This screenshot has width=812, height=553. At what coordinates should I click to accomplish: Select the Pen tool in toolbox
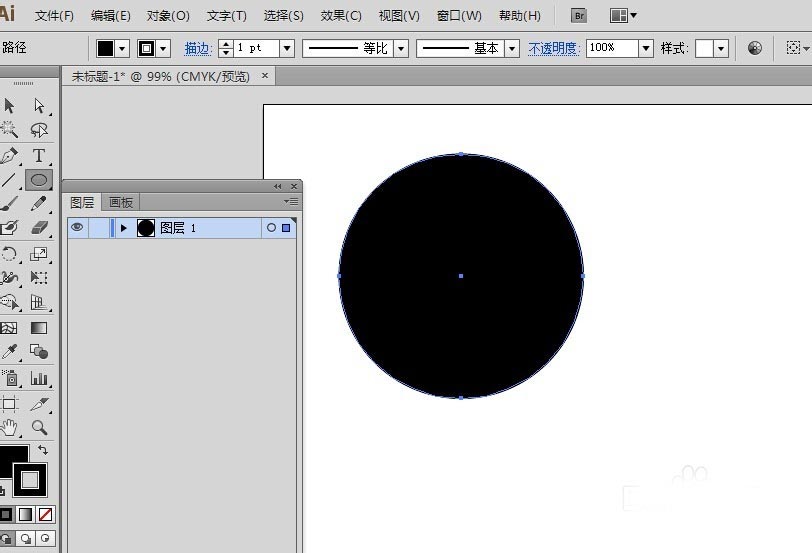[x=10, y=156]
